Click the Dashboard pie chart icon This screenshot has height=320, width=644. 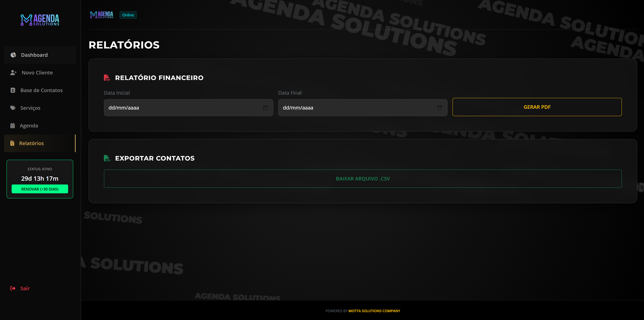(13, 55)
